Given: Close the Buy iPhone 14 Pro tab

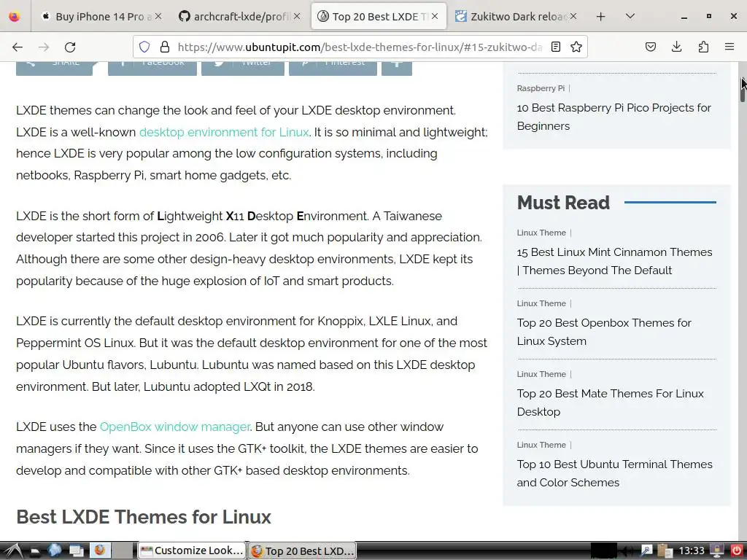Looking at the screenshot, I should [158, 16].
